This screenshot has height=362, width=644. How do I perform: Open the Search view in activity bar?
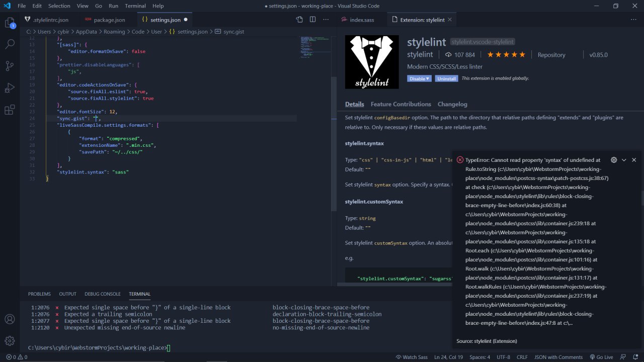pyautogui.click(x=10, y=44)
